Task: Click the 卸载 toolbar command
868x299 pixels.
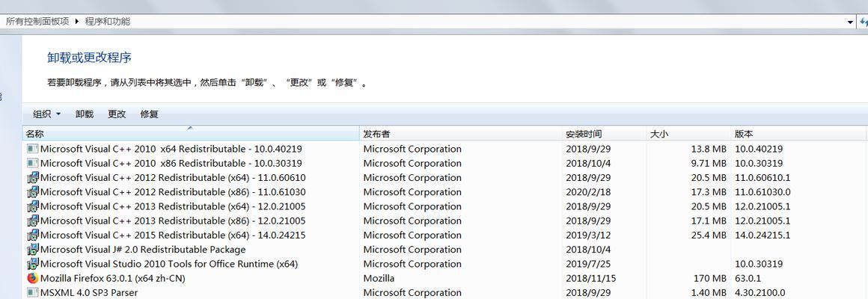Action: pos(85,114)
